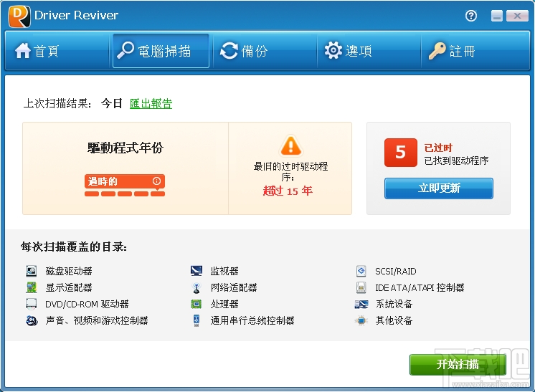Select the 监视器 text label
The height and width of the screenshot is (392, 535).
(x=224, y=272)
